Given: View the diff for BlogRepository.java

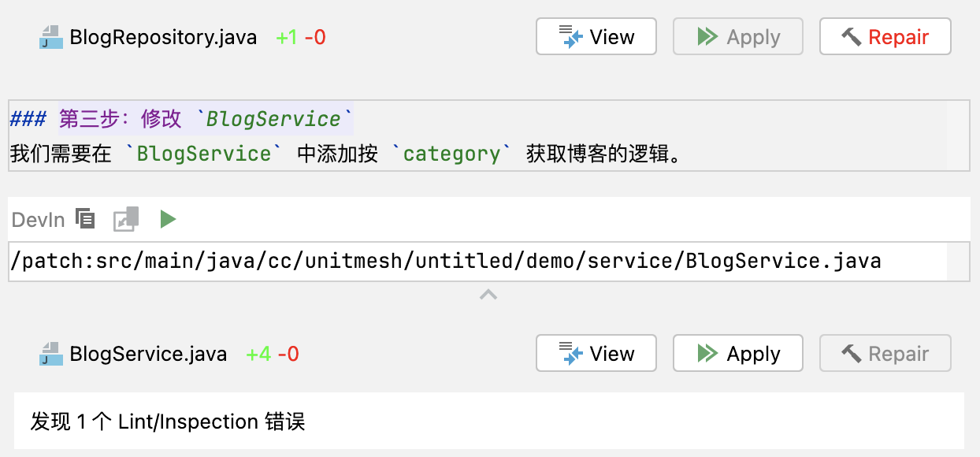Looking at the screenshot, I should point(596,37).
